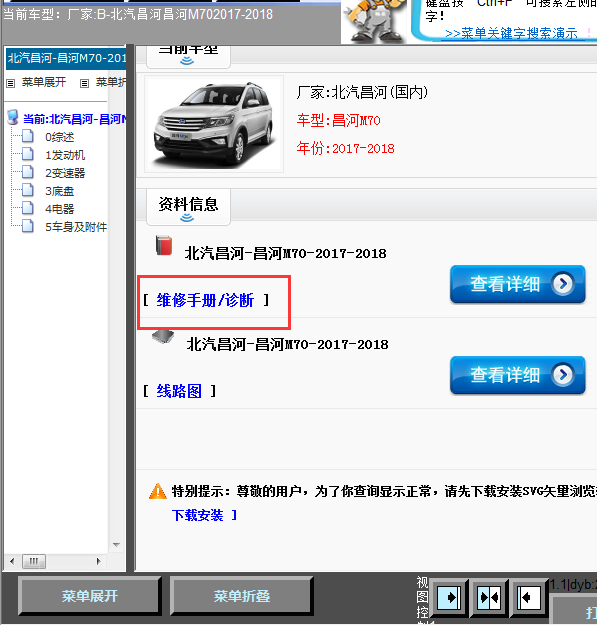Select 2变速器 in the tree
This screenshot has width=597, height=625.
65,173
